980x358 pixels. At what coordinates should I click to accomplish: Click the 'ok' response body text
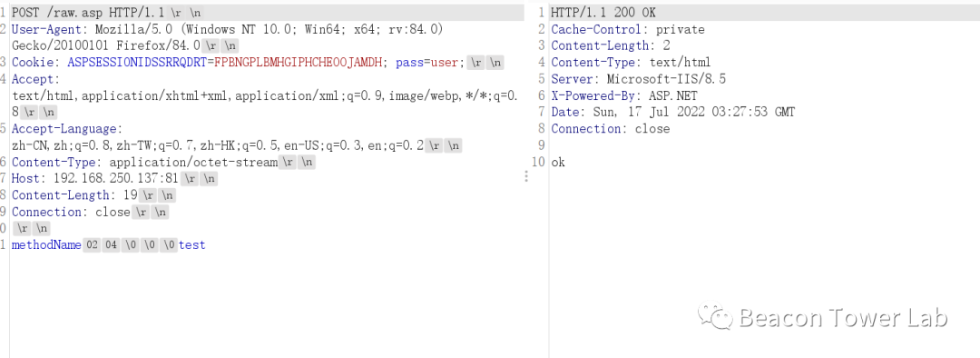click(x=557, y=162)
